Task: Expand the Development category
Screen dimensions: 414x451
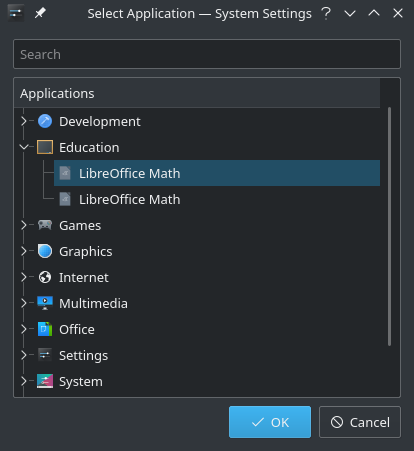Action: click(x=24, y=121)
